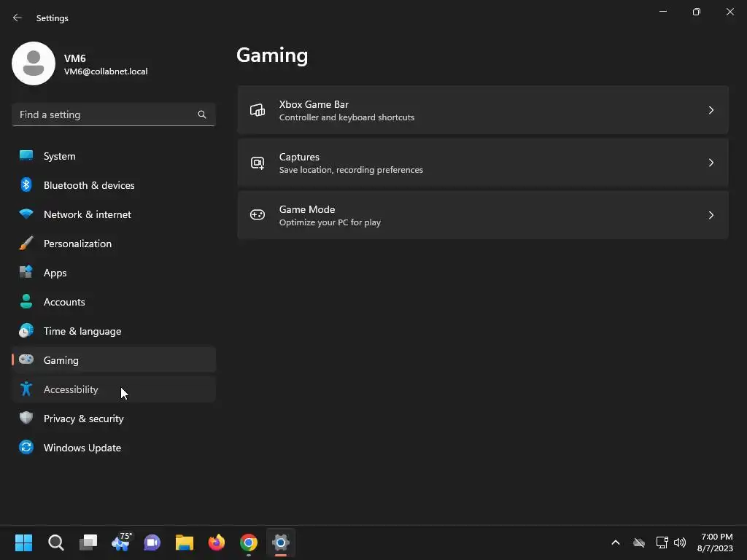
Task: Close the Settings window
Action: [729, 12]
